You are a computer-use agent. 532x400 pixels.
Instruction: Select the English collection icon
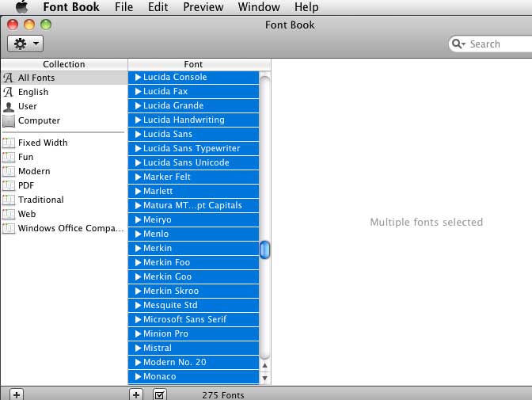[x=9, y=93]
